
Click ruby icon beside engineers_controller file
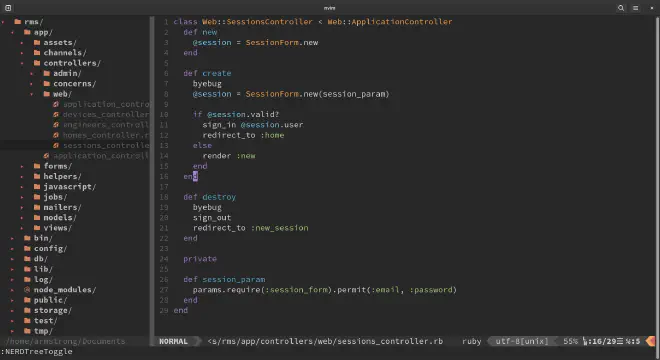pyautogui.click(x=56, y=125)
